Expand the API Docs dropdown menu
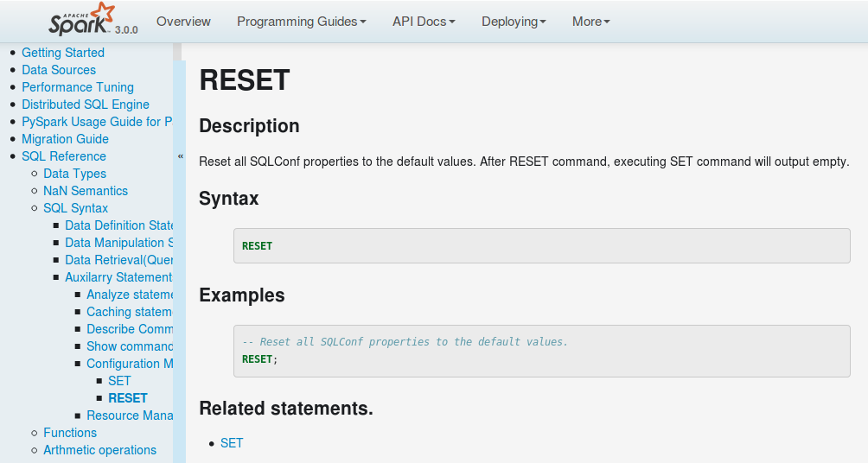The image size is (868, 463). 424,22
